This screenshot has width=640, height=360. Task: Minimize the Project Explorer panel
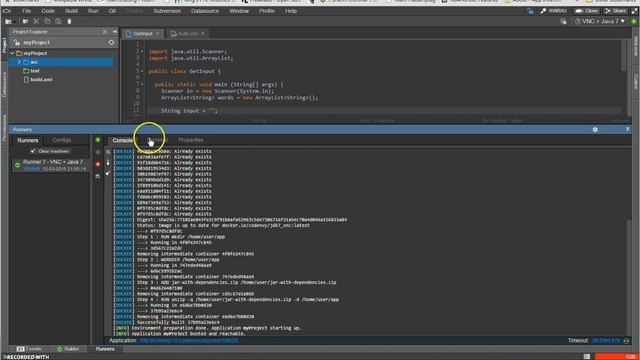coord(115,31)
